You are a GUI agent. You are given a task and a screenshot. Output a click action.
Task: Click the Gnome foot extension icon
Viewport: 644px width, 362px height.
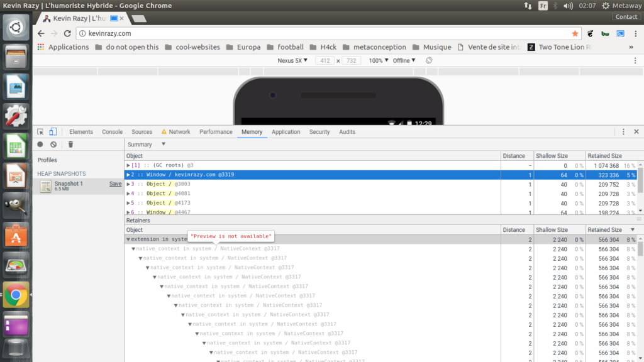[x=590, y=34]
